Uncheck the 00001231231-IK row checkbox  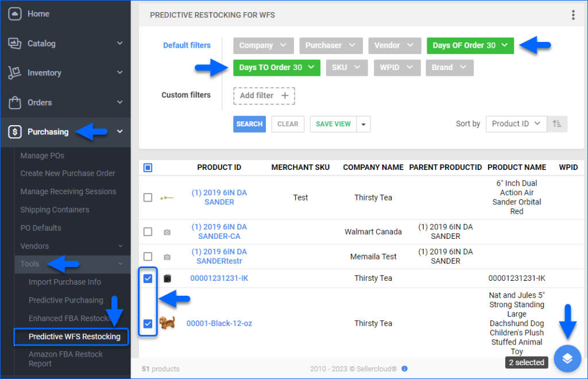(x=148, y=278)
